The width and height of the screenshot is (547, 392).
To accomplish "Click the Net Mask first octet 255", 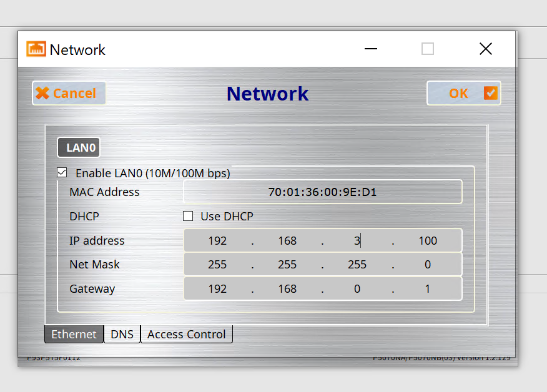I will (x=217, y=265).
